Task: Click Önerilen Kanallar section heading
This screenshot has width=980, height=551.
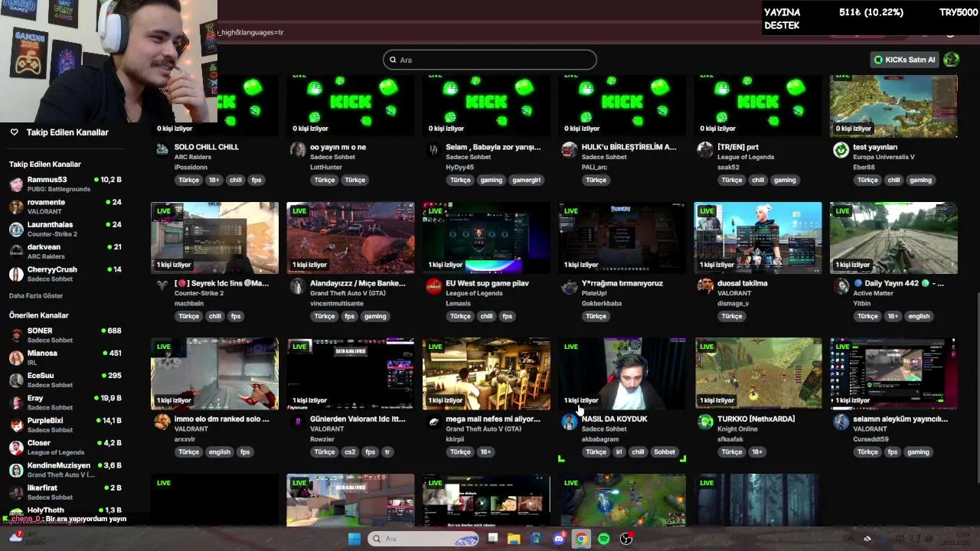Action: tap(39, 315)
